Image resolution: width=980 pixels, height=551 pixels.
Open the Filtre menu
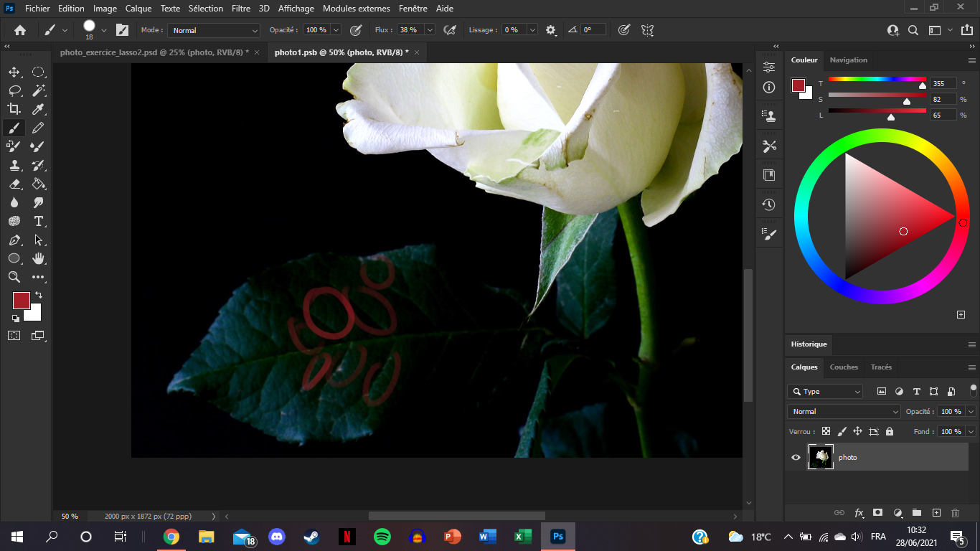point(241,9)
